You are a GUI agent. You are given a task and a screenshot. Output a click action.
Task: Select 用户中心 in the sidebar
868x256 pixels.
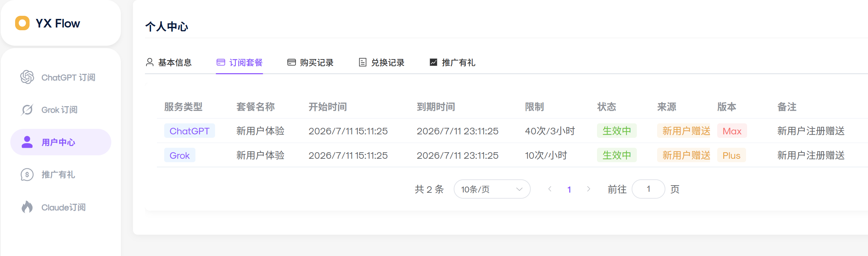[61, 142]
